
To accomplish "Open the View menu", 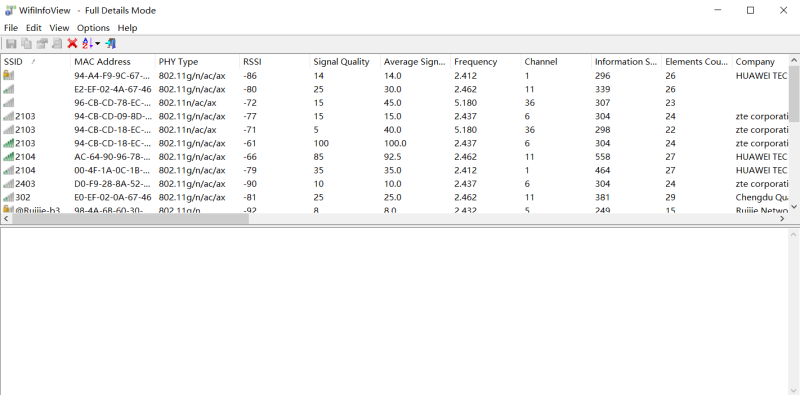I will [x=59, y=28].
